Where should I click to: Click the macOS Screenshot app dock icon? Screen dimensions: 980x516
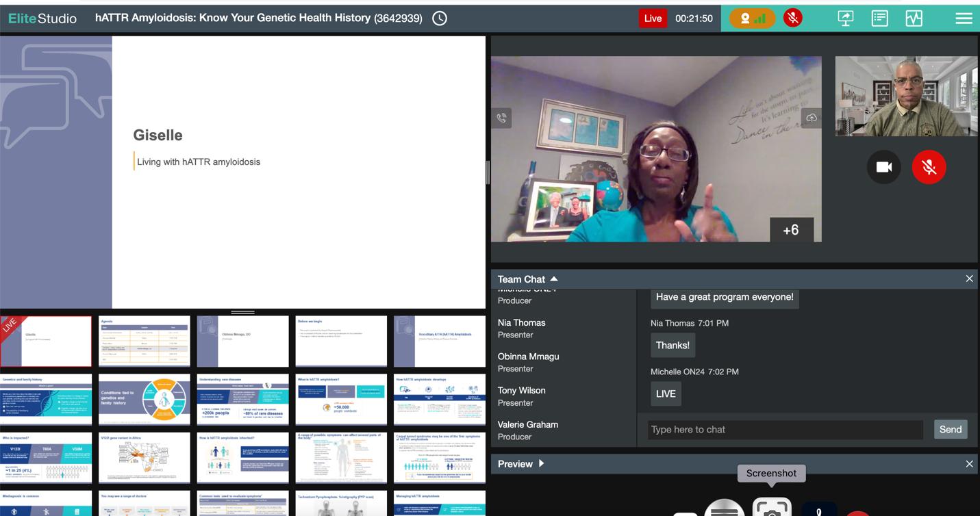[x=772, y=508]
